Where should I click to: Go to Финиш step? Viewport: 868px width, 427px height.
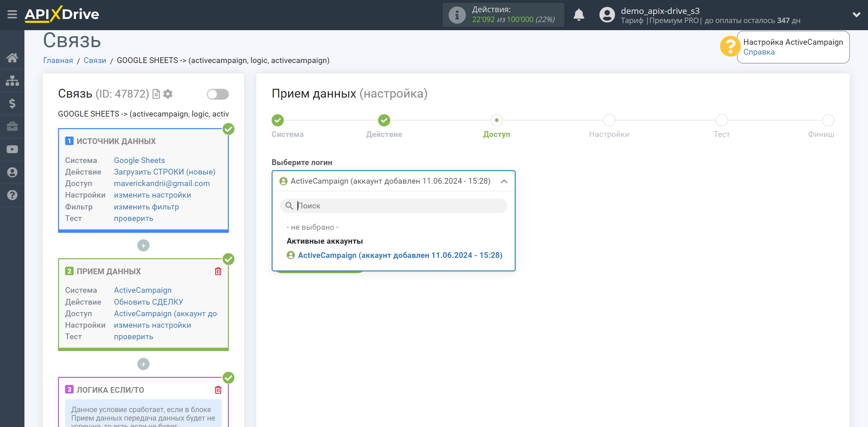pos(828,120)
